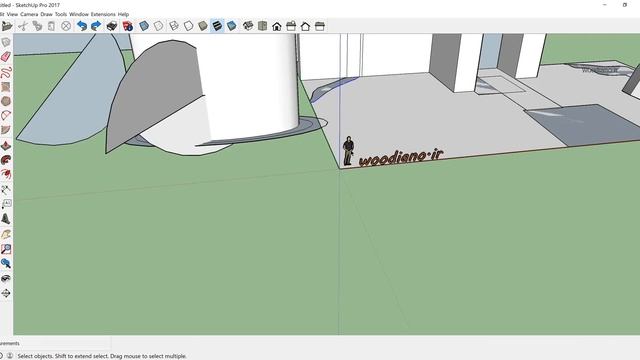This screenshot has width=640, height=360.
Task: Open the View menu
Action: [12, 14]
